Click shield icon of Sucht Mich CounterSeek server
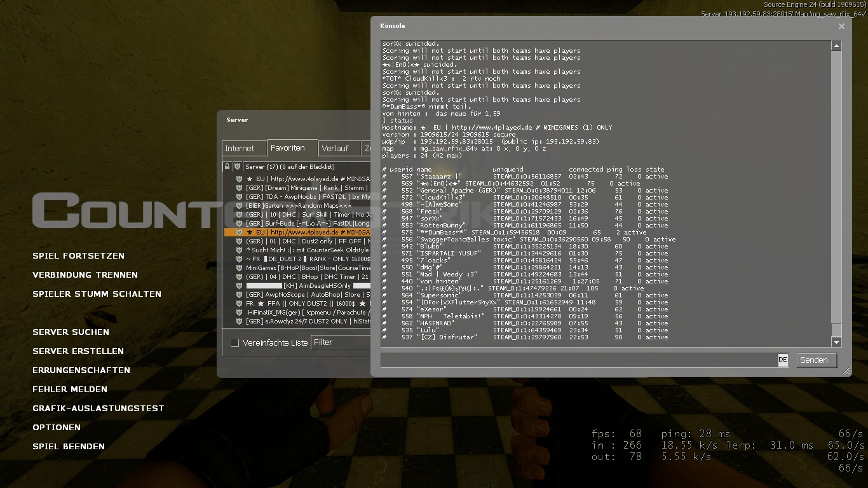868x488 pixels. coord(239,250)
